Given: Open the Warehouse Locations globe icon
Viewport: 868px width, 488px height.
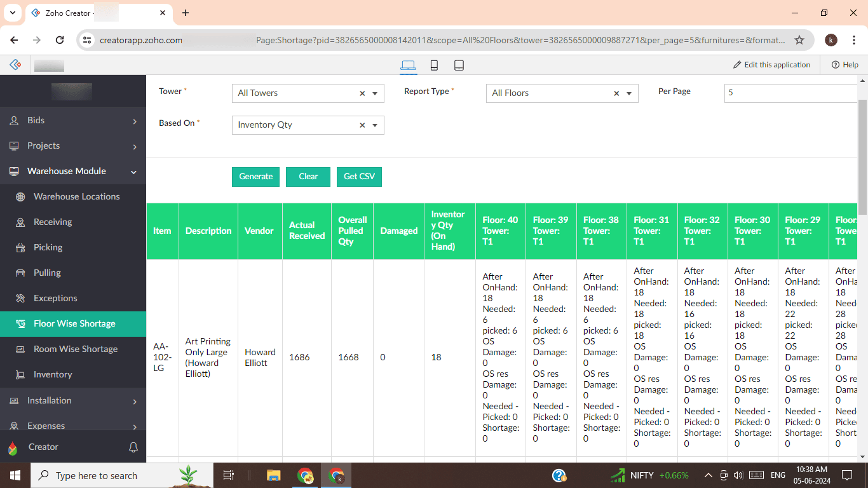Looking at the screenshot, I should 21,196.
